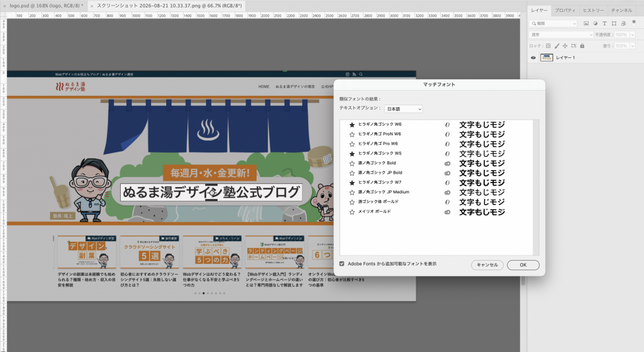644x352 pixels.
Task: Hide レイヤー 1 with eye icon
Action: (533, 57)
